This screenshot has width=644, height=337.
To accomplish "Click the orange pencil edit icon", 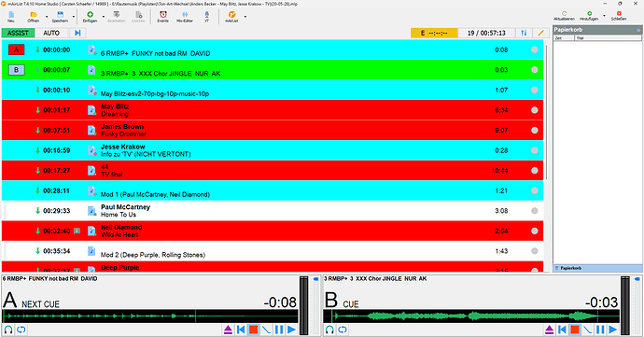I will pyautogui.click(x=541, y=33).
